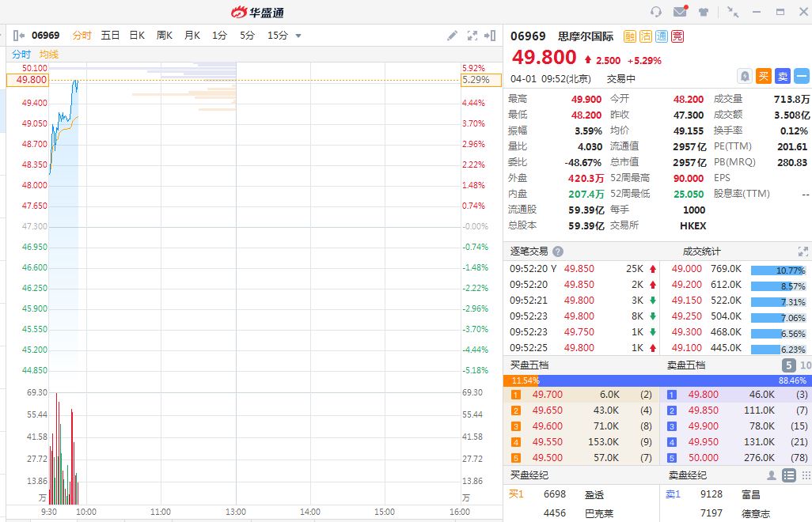Open the messages envelope icon

[680, 12]
